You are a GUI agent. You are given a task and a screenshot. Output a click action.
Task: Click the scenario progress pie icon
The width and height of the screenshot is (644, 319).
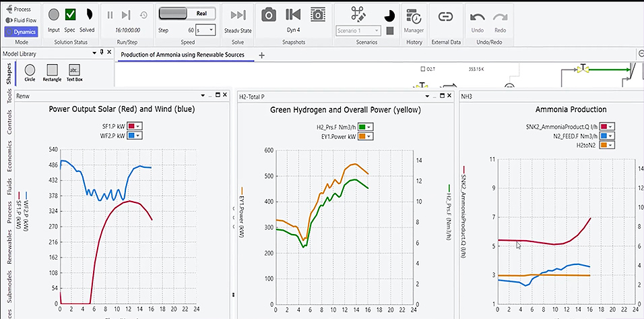coord(389,16)
